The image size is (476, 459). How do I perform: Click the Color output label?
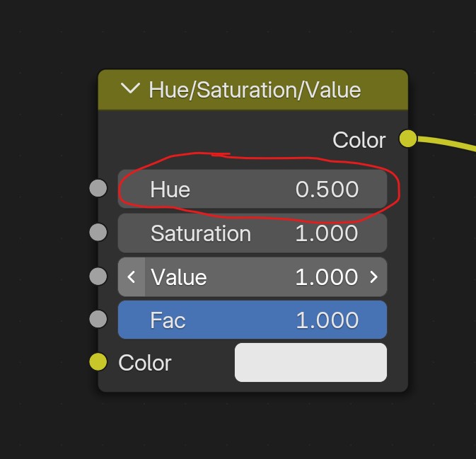(x=359, y=140)
